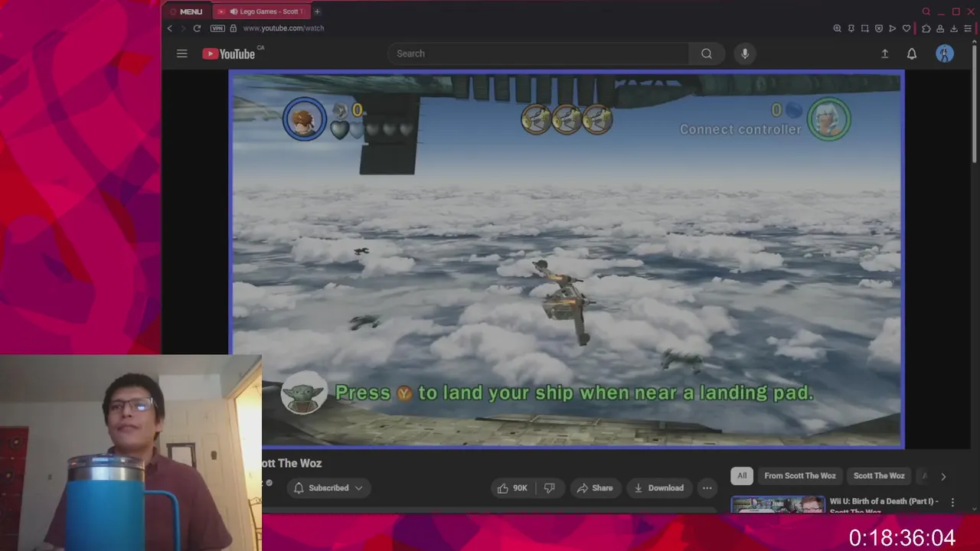Image resolution: width=980 pixels, height=551 pixels.
Task: Open the extensions cube icon
Action: coord(926,28)
